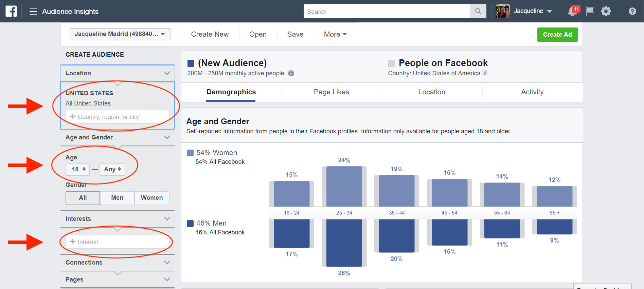The height and width of the screenshot is (289, 644).
Task: Click the 'UNITED STATES' heading in Location
Action: point(89,93)
